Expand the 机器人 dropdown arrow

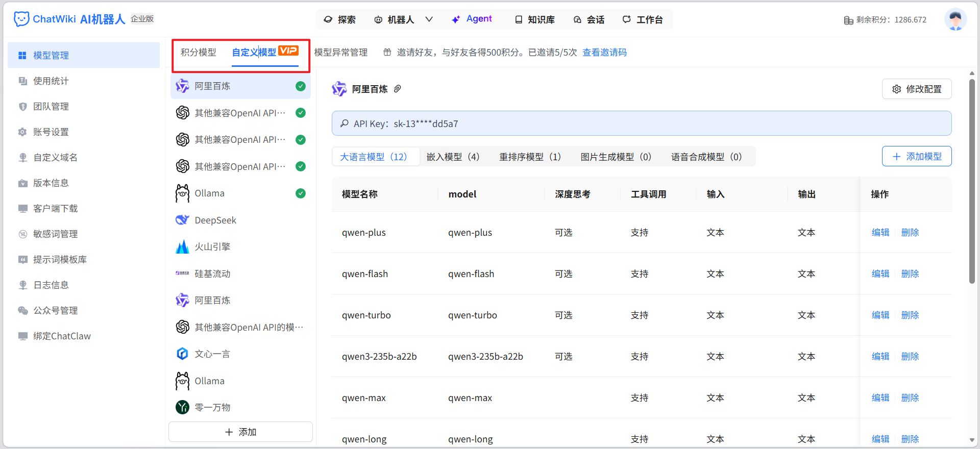pos(429,19)
